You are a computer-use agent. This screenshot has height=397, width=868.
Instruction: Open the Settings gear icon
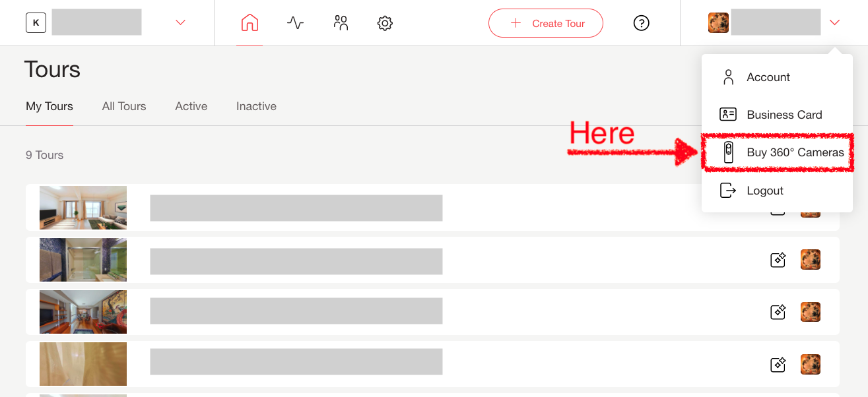(x=385, y=23)
